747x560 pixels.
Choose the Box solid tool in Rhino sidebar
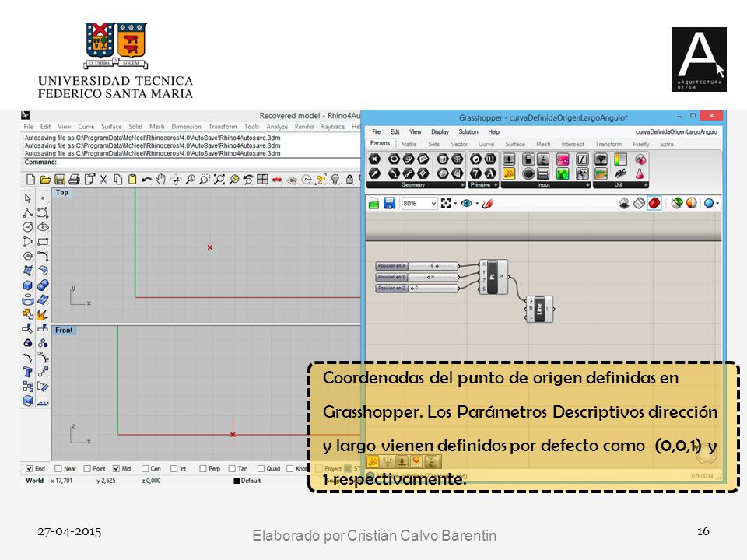(28, 285)
